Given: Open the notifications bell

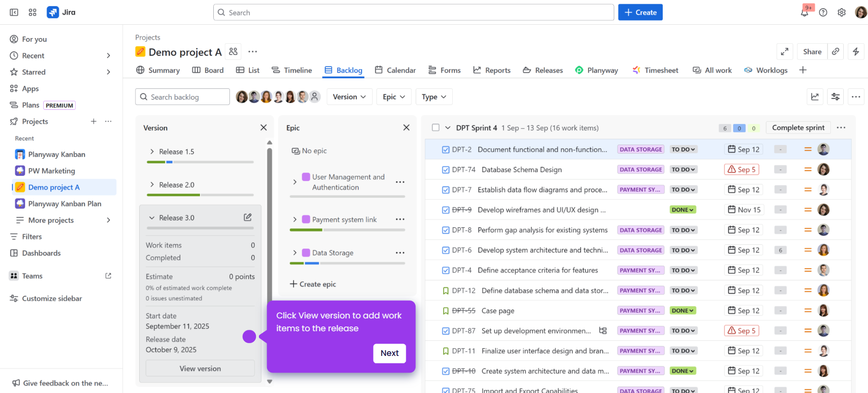Looking at the screenshot, I should tap(804, 12).
